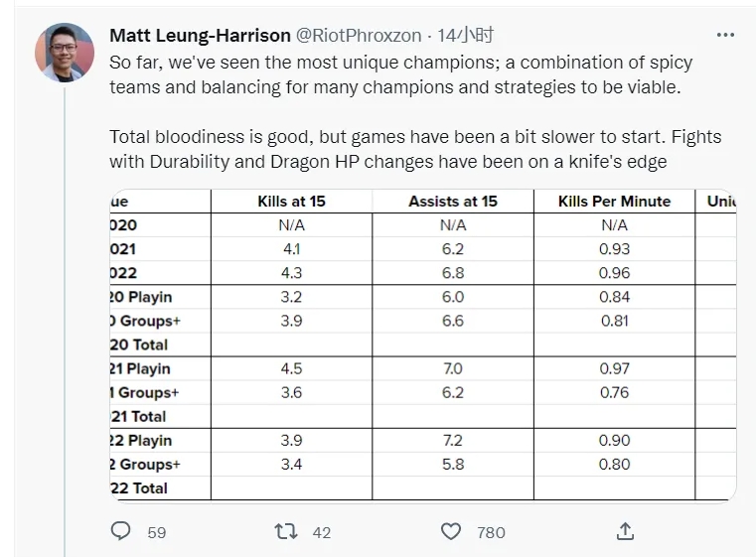
Task: Click the like count 780
Action: click(491, 532)
